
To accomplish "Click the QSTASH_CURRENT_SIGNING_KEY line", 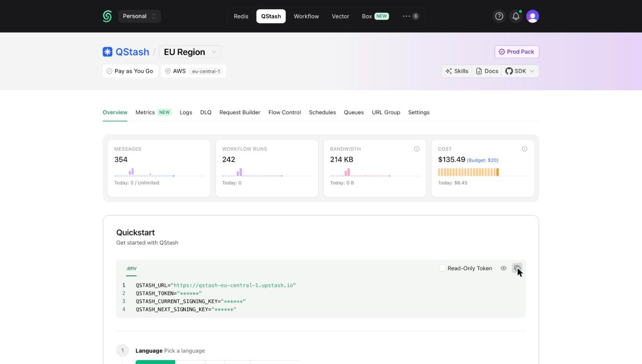I will 191,301.
